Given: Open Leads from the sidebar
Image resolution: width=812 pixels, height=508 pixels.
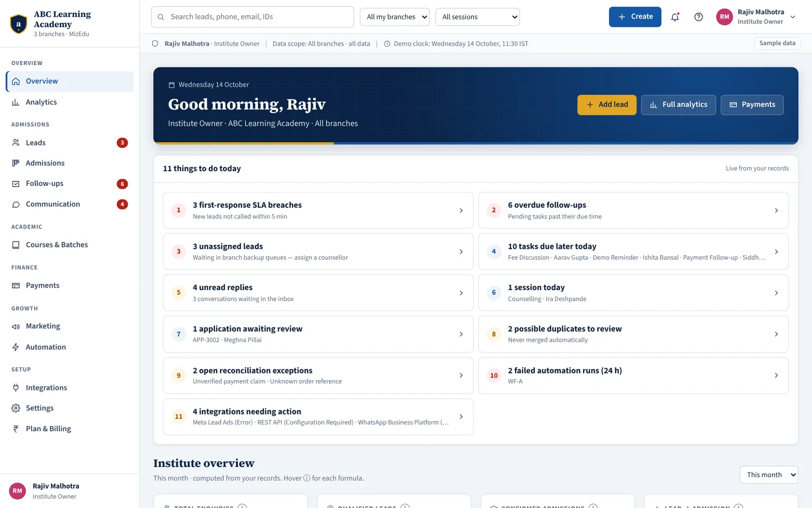Looking at the screenshot, I should click(70, 143).
